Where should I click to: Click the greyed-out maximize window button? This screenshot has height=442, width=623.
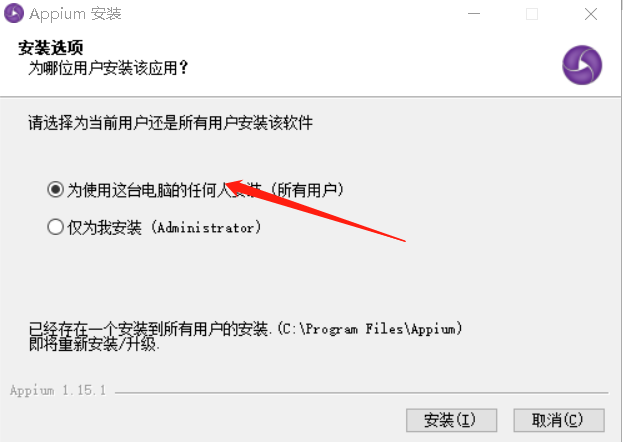click(x=532, y=14)
